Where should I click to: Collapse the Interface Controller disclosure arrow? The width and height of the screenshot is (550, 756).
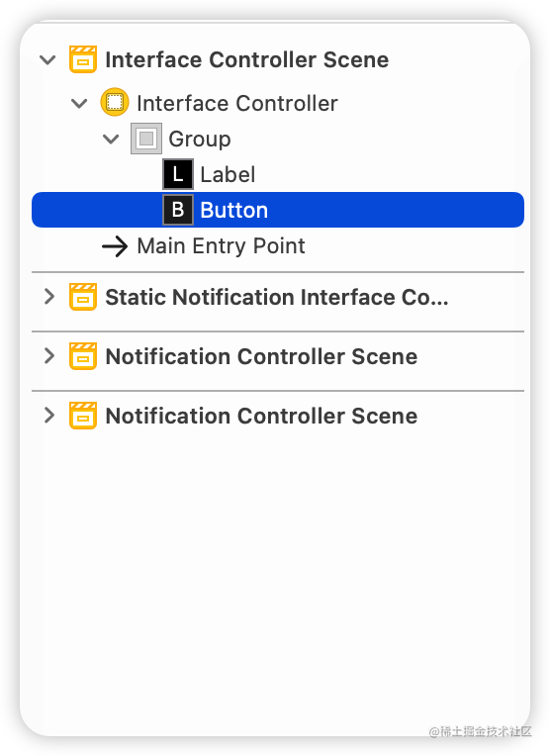click(79, 103)
